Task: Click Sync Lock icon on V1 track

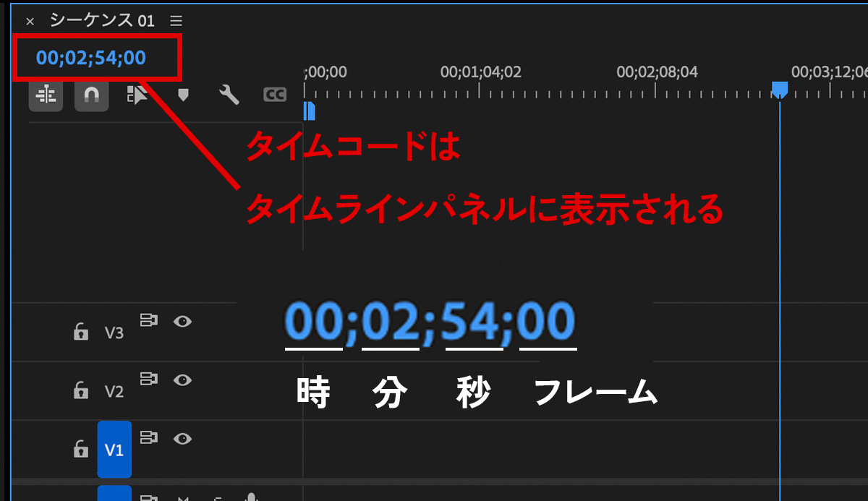Action: coord(149,437)
